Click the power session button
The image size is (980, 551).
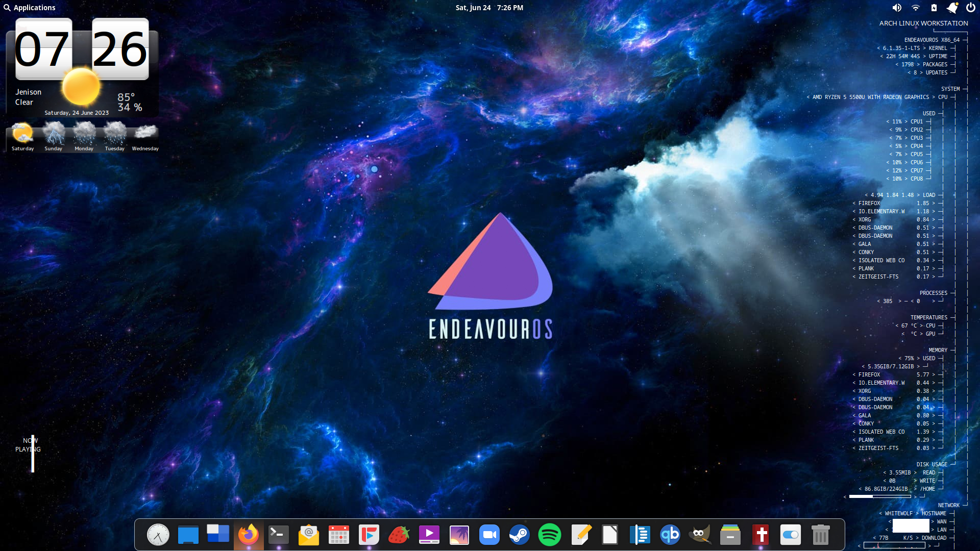(970, 8)
